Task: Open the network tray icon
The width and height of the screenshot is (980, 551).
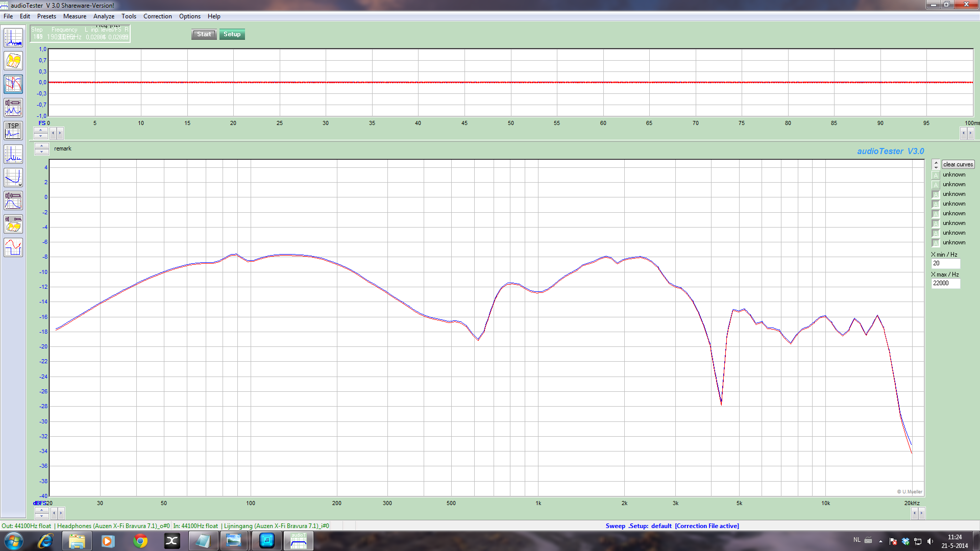Action: (x=918, y=541)
